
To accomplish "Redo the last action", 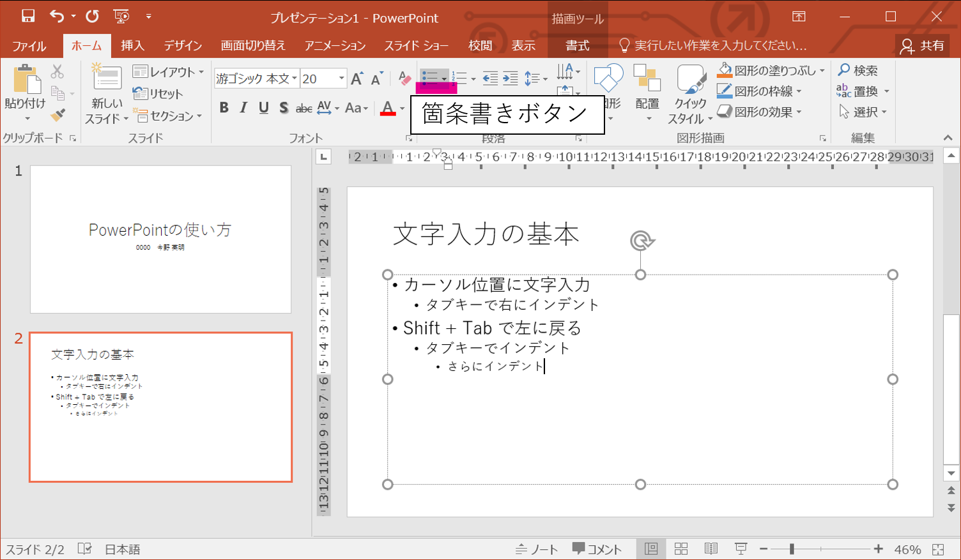I will pyautogui.click(x=92, y=16).
